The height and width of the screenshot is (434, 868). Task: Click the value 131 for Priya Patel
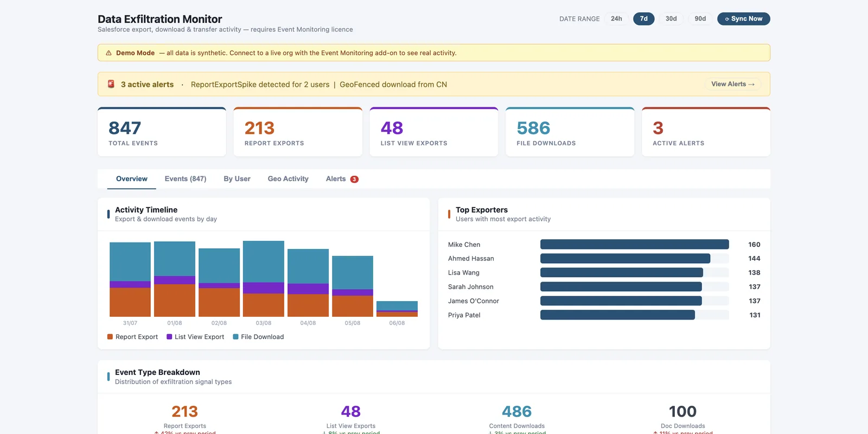[755, 315]
